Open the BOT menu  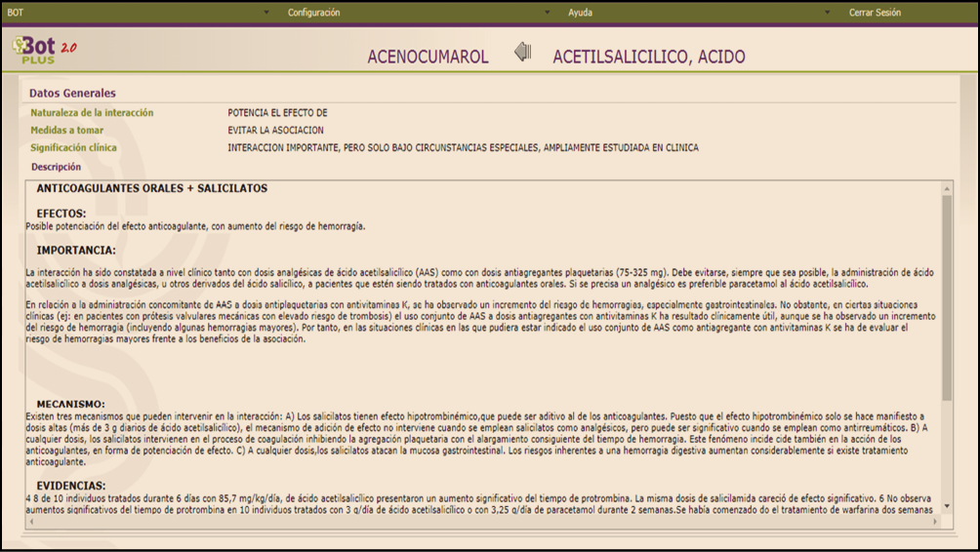[x=16, y=14]
